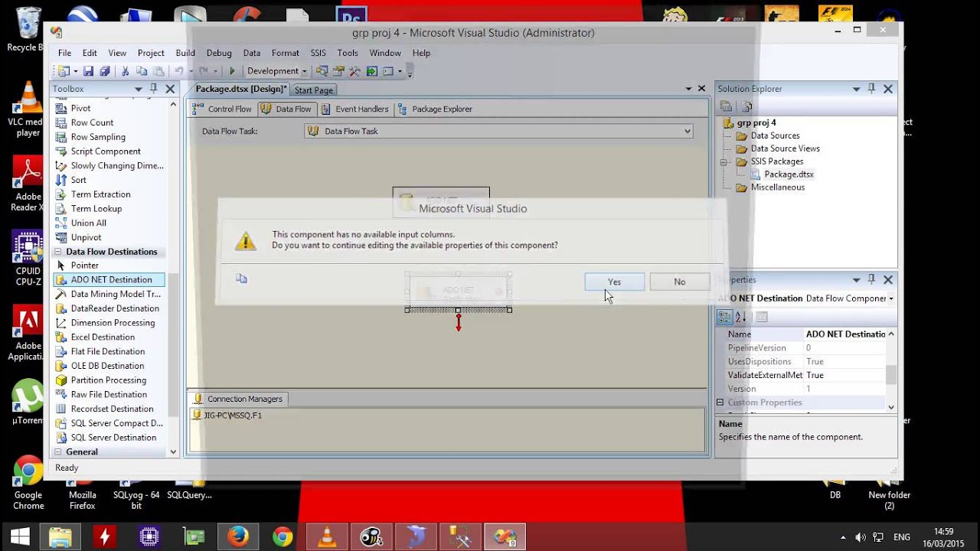
Task: Copy dialog message using the copy icon
Action: pos(242,279)
